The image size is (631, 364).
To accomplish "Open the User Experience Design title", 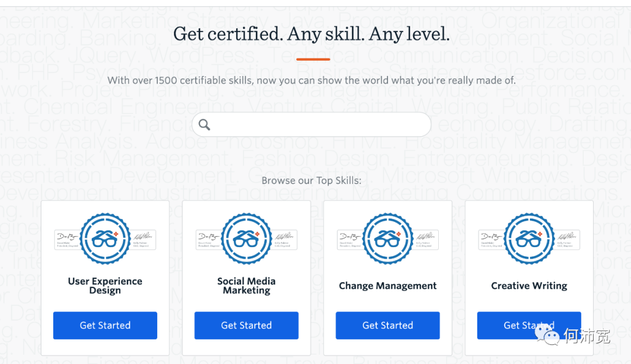I will 105,286.
